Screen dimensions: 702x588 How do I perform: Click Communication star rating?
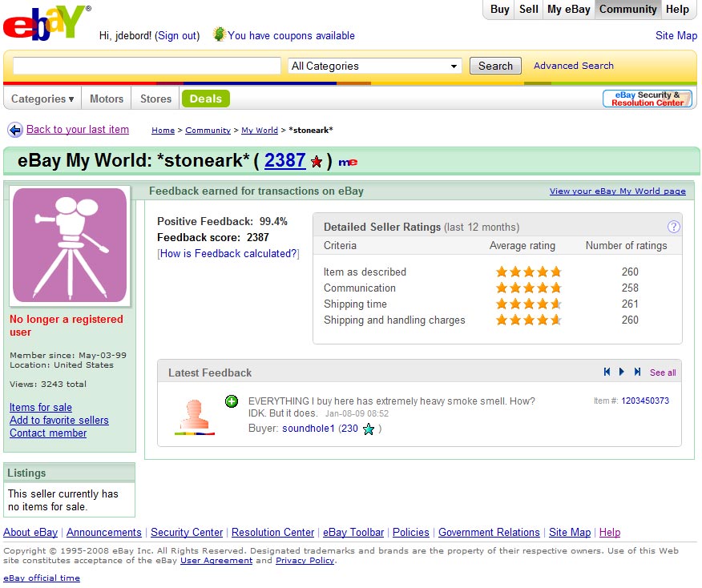[x=528, y=288]
